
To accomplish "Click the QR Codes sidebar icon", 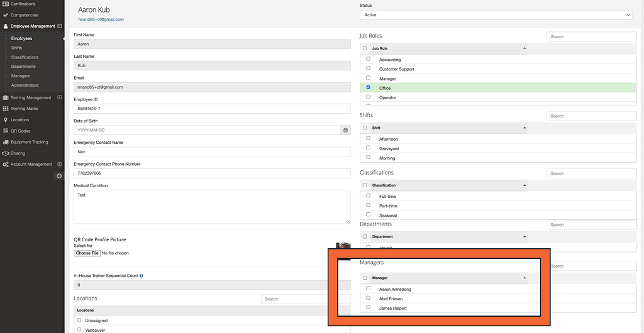I will (x=6, y=131).
